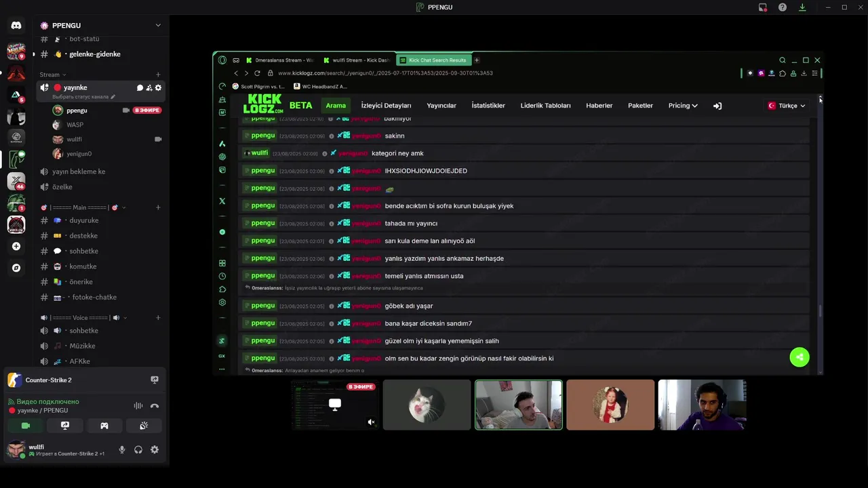Open Discord help question mark icon
868x488 pixels.
(x=783, y=7)
